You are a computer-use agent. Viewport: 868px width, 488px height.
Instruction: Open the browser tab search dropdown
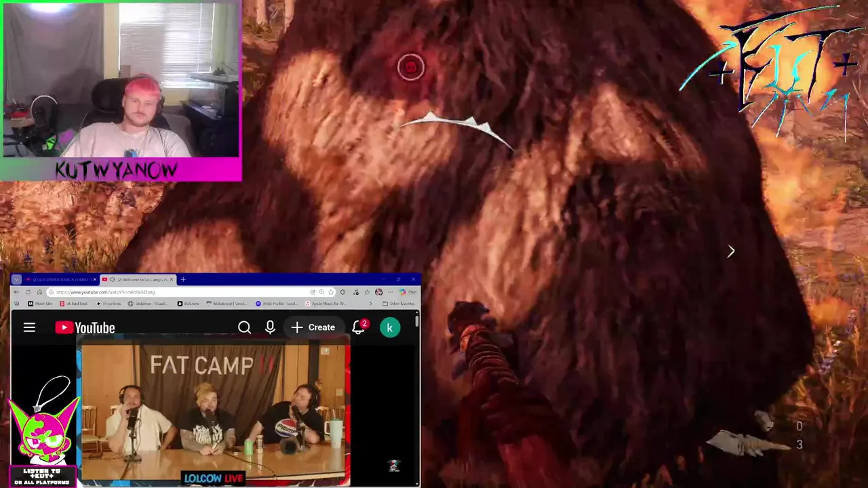click(x=16, y=279)
